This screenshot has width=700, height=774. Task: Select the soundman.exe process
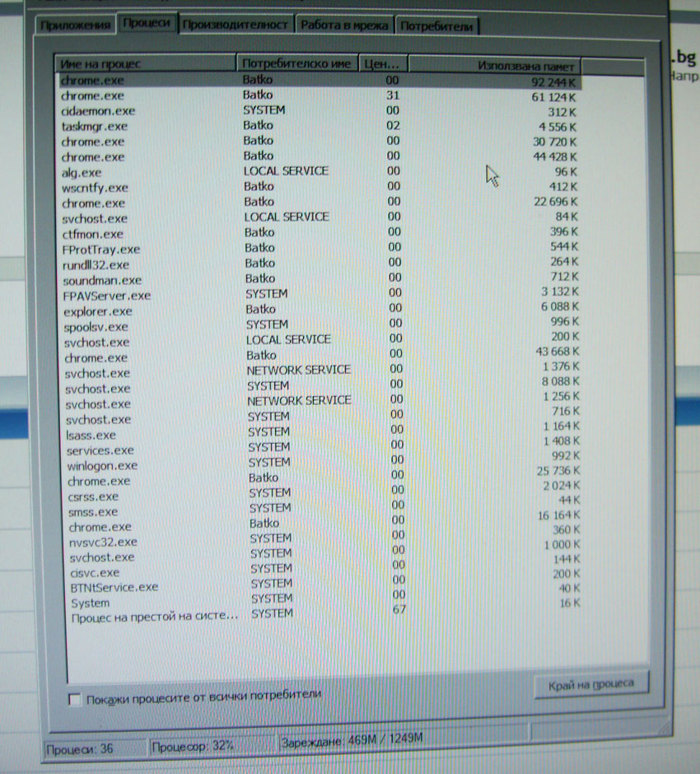[x=102, y=280]
